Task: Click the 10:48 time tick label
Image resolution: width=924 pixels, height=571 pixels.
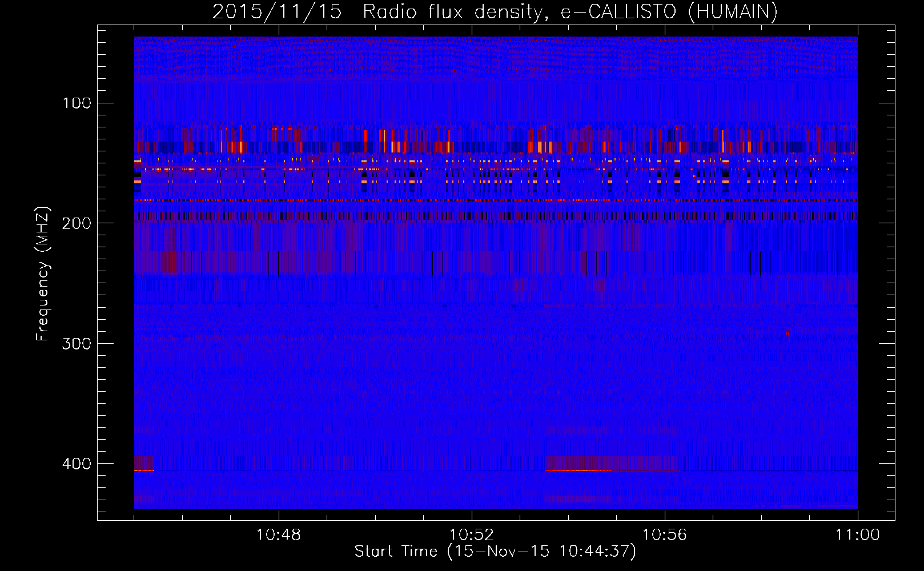Action: pyautogui.click(x=279, y=535)
